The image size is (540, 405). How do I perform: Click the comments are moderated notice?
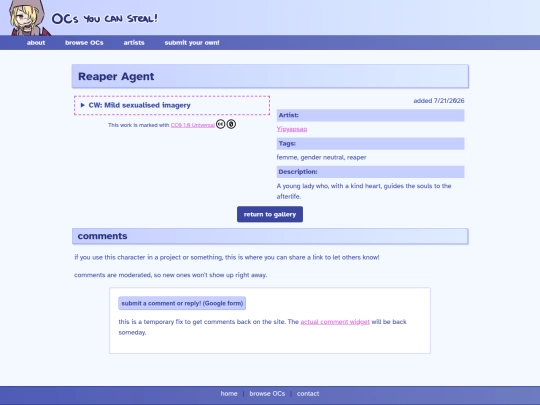[170, 275]
